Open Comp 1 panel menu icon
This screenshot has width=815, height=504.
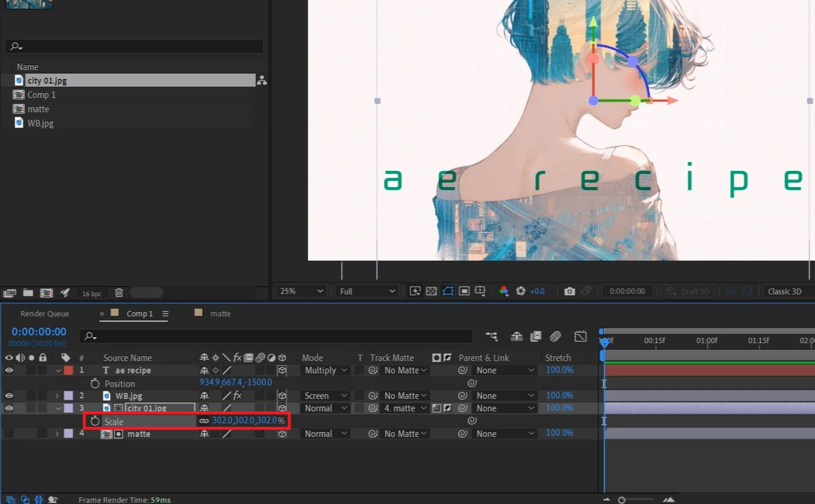165,313
